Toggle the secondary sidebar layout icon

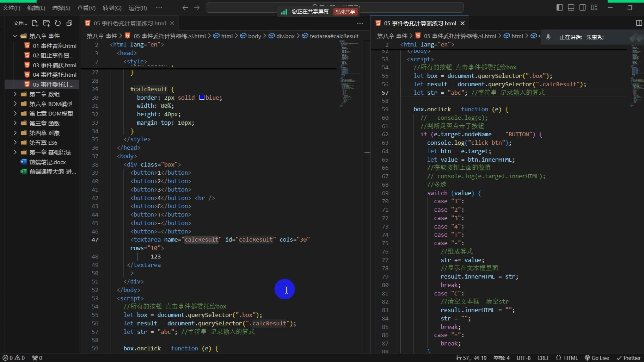(x=583, y=7)
